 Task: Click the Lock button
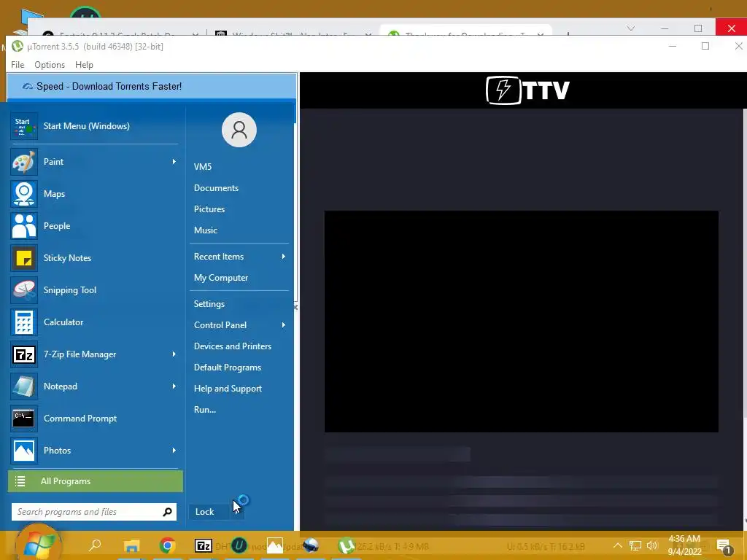(x=209, y=512)
